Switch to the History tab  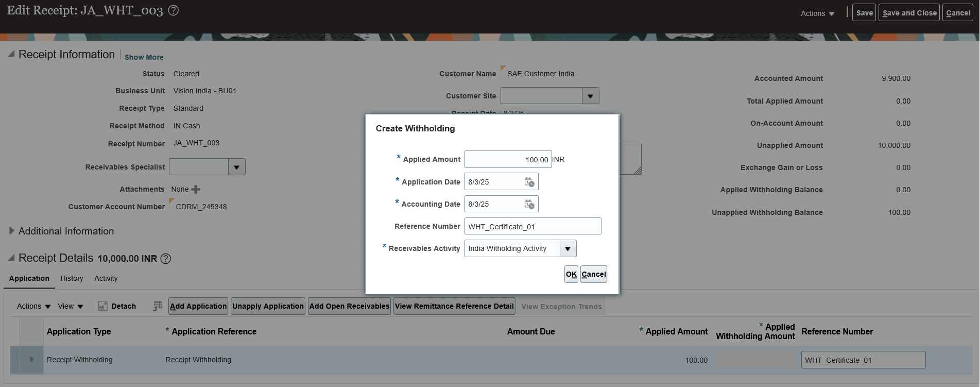point(72,278)
